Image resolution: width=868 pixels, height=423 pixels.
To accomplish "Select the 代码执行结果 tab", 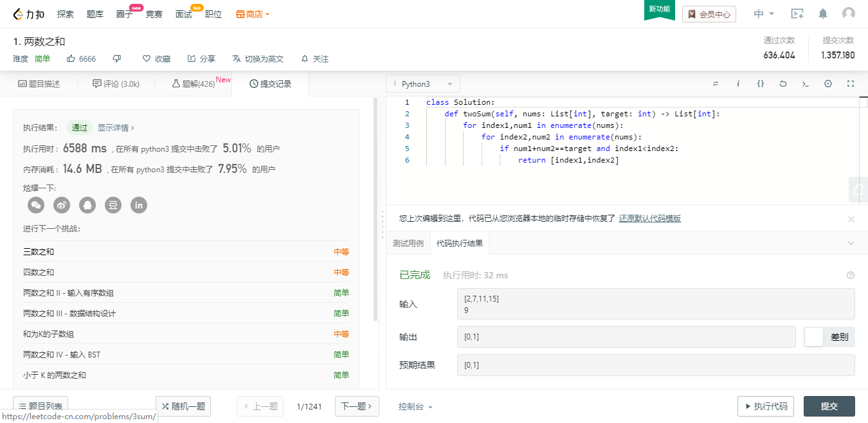I will [x=460, y=243].
